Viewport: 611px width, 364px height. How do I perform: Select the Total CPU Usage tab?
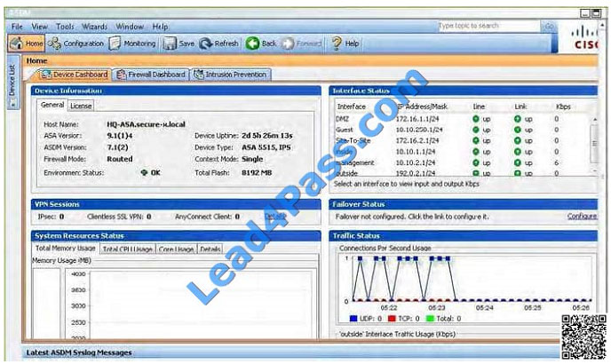tap(127, 249)
